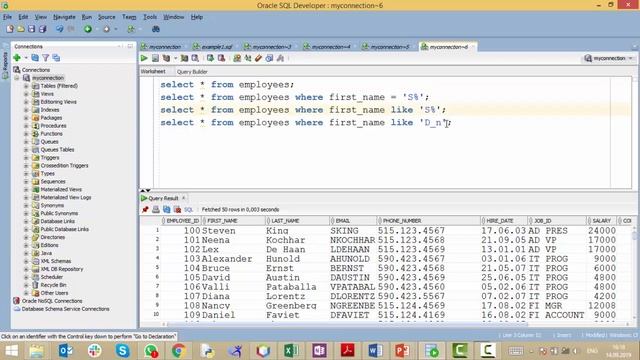Sort by LAST_NAME column header
The height and width of the screenshot is (360, 640).
tap(298, 221)
